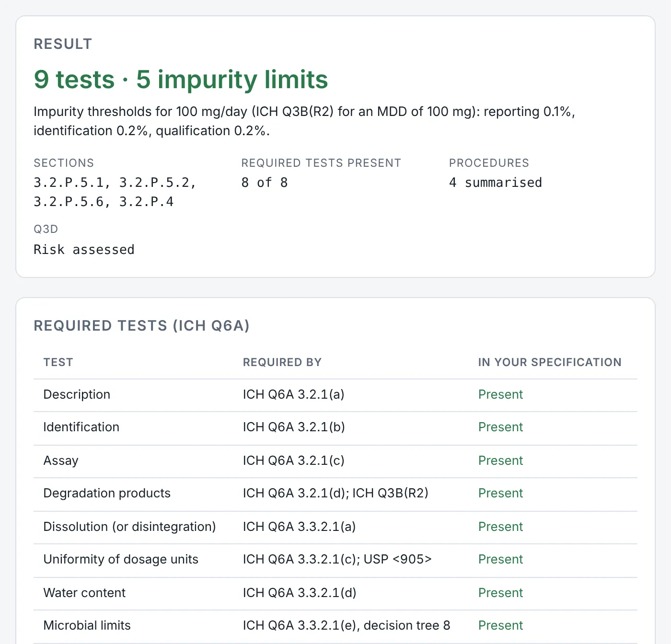The height and width of the screenshot is (644, 671).
Task: Click the "REQUIRED TESTS (ICH Q6A)" heading
Action: [141, 326]
